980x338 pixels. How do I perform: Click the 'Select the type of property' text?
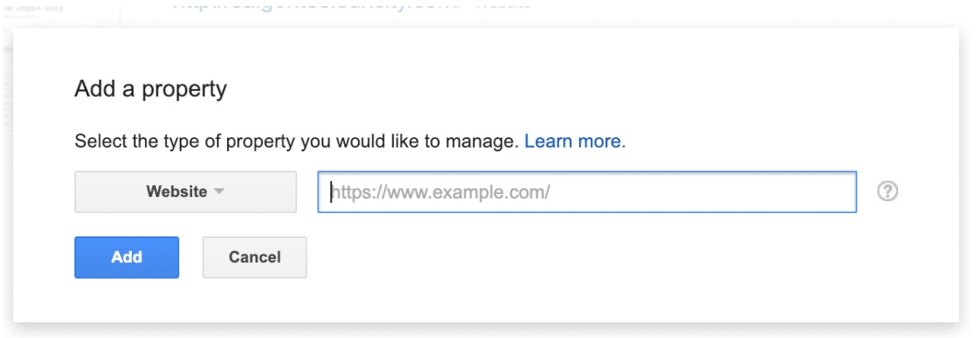pyautogui.click(x=295, y=141)
